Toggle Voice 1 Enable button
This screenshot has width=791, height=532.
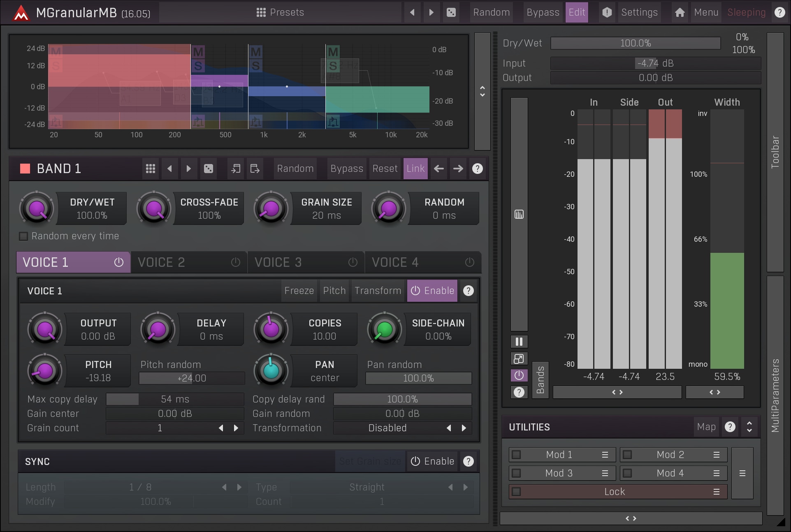(x=432, y=291)
